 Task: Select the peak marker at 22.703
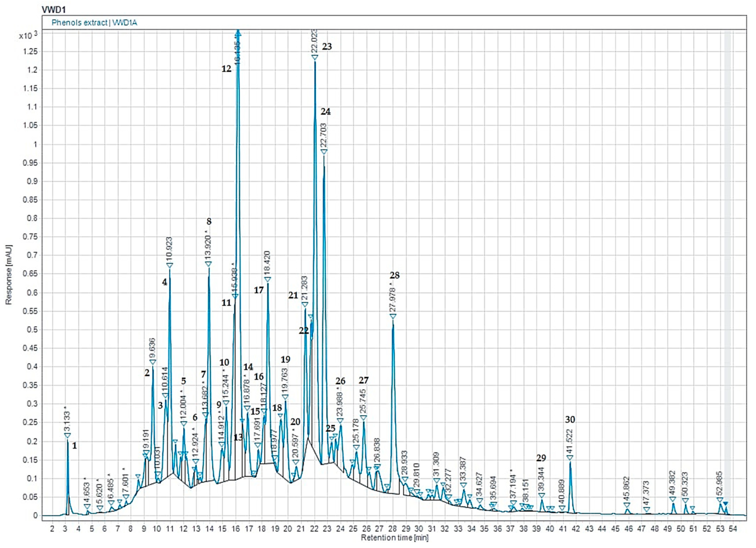[x=324, y=152]
